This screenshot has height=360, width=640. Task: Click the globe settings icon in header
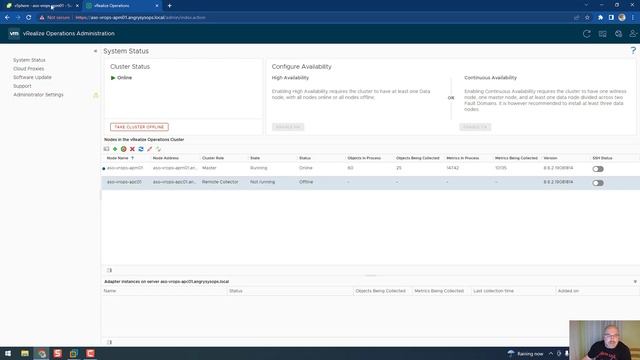click(x=618, y=34)
